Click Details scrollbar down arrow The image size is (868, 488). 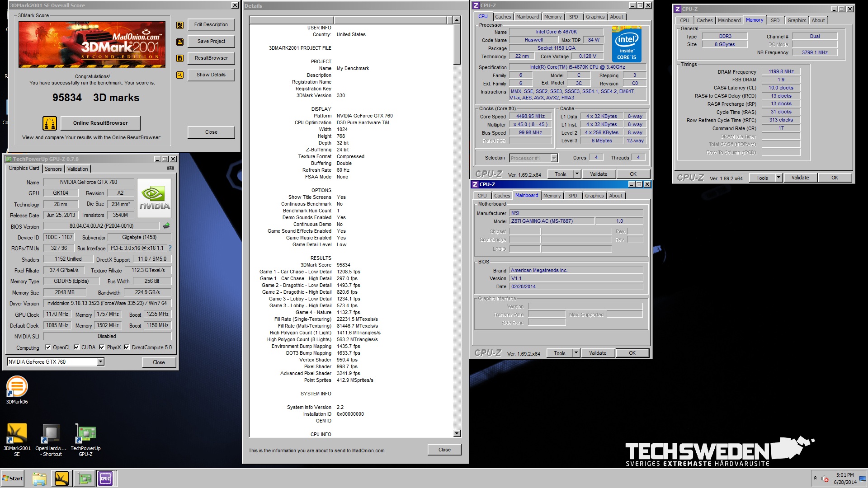tap(457, 433)
